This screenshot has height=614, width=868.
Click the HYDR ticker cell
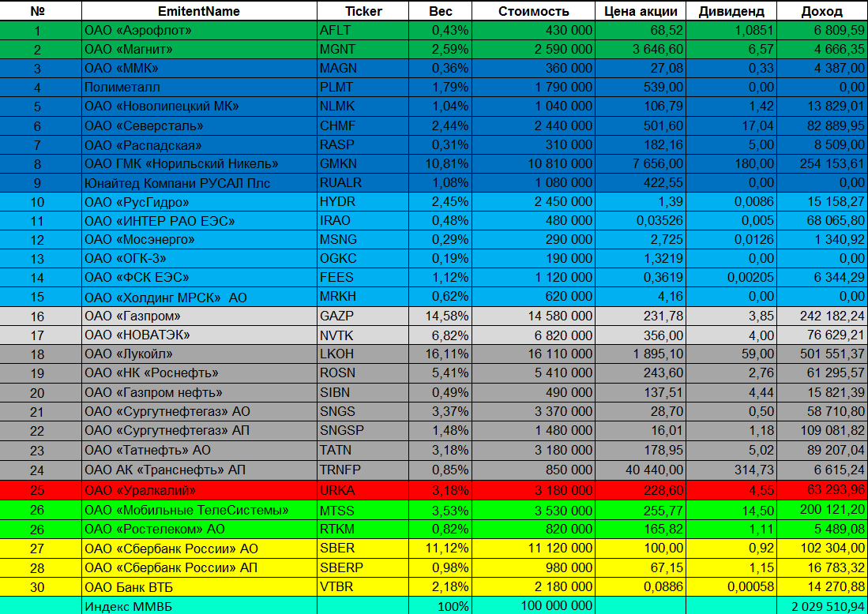click(363, 202)
